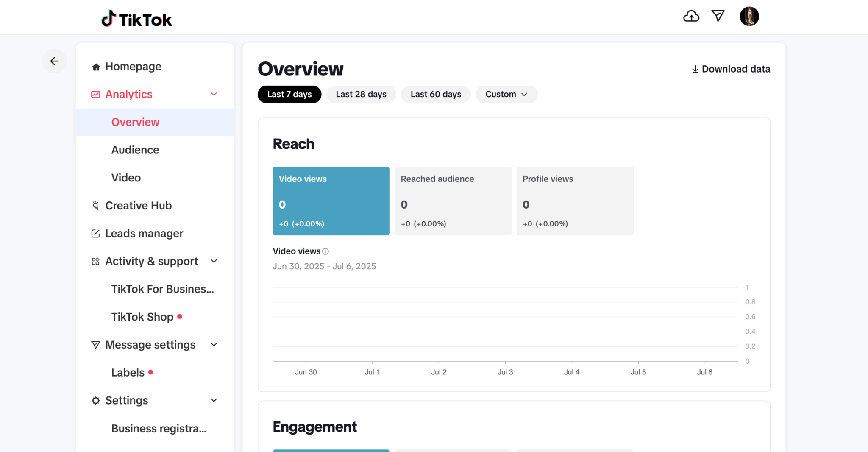
Task: Select the Last 28 days filter
Action: [361, 94]
